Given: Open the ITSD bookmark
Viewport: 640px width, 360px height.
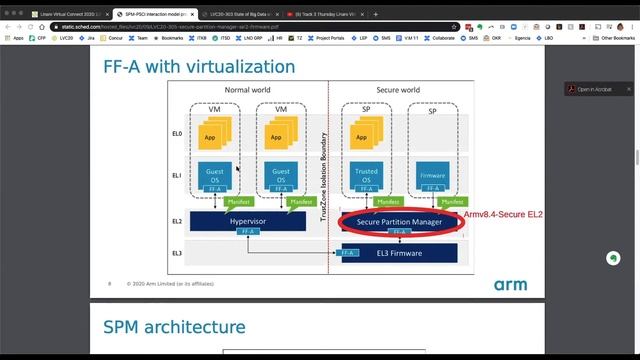Looking at the screenshot, I should (221, 38).
